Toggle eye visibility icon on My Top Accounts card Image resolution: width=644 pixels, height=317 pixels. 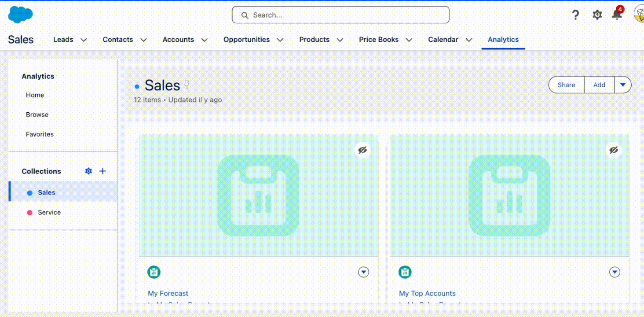(x=613, y=150)
